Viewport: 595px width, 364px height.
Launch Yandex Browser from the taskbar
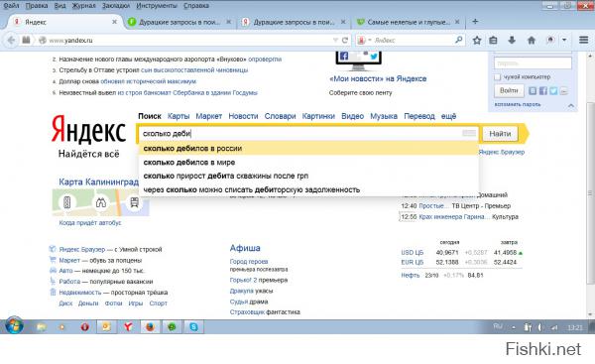tap(128, 326)
